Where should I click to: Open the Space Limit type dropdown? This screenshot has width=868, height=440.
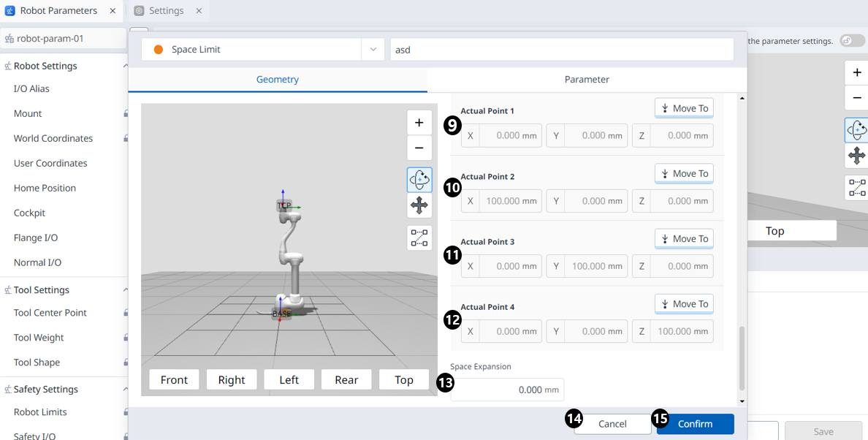[x=373, y=50]
